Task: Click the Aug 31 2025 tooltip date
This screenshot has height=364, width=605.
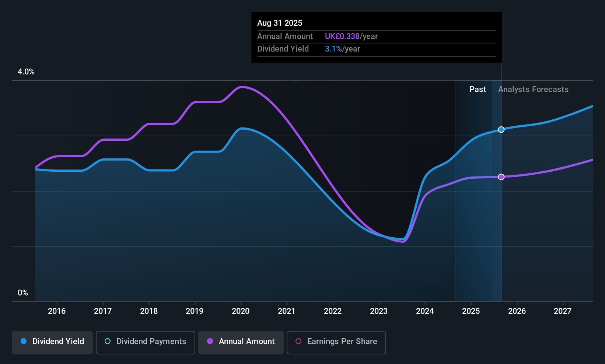Action: click(280, 23)
